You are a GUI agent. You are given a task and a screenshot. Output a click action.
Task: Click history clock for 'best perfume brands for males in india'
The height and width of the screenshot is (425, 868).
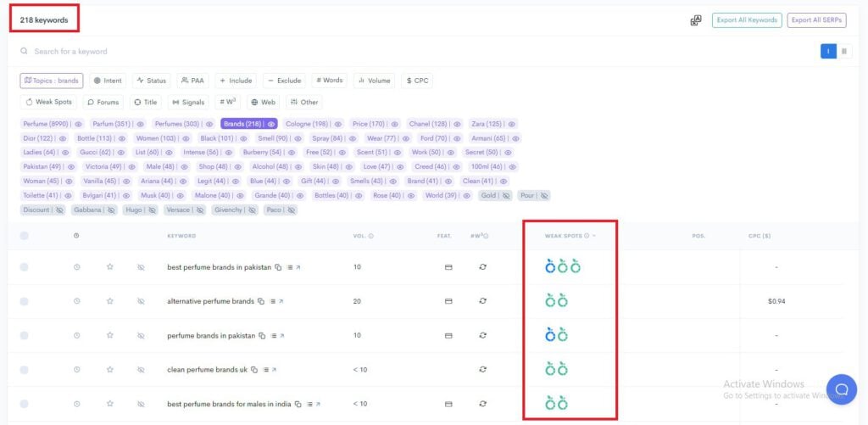tap(77, 404)
